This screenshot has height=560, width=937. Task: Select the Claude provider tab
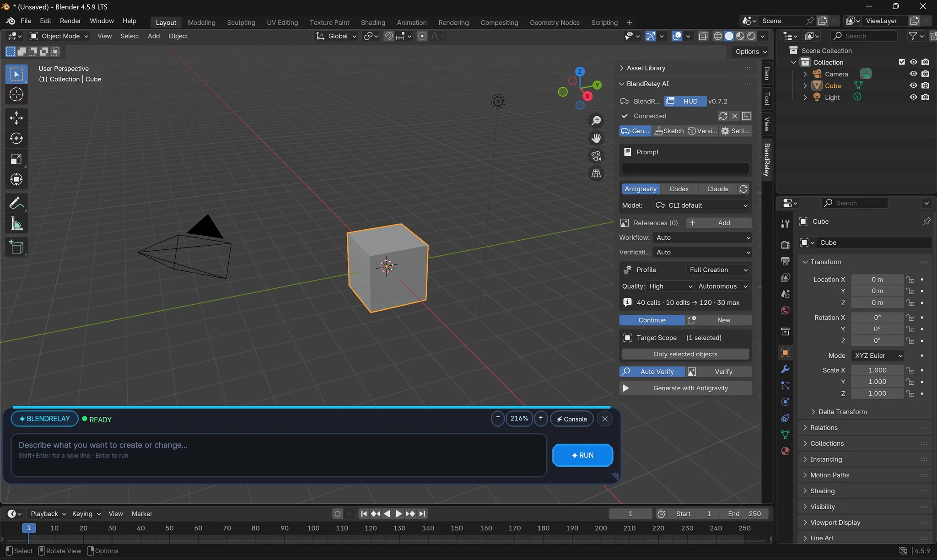click(717, 189)
